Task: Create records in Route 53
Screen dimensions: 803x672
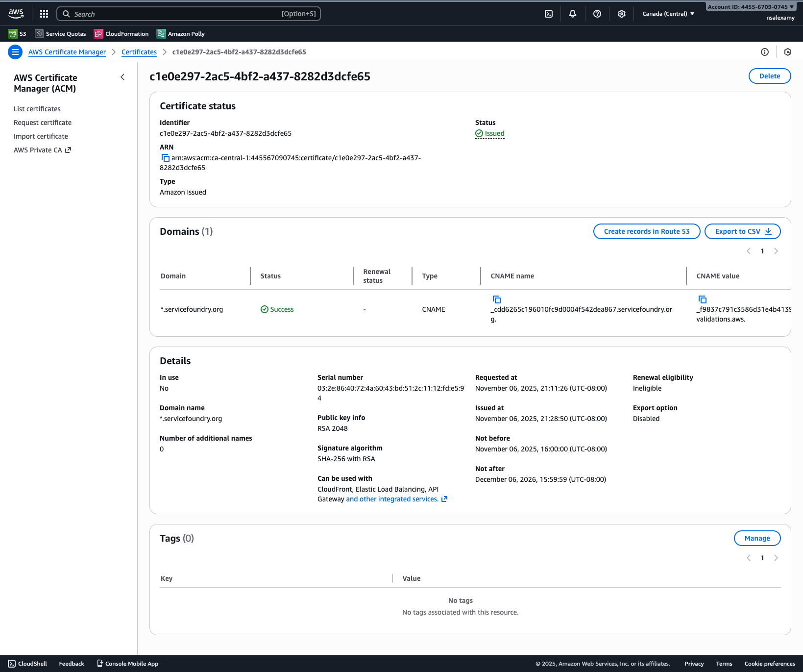Action: pos(646,231)
